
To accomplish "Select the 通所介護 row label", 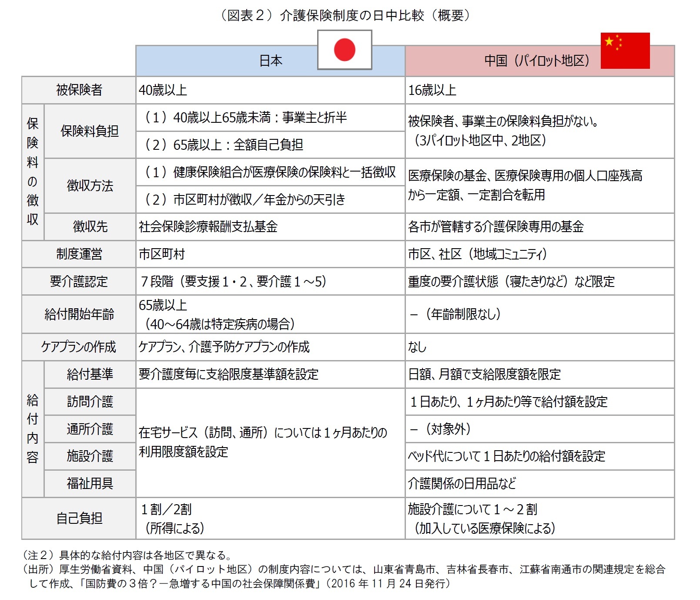I will tap(90, 429).
